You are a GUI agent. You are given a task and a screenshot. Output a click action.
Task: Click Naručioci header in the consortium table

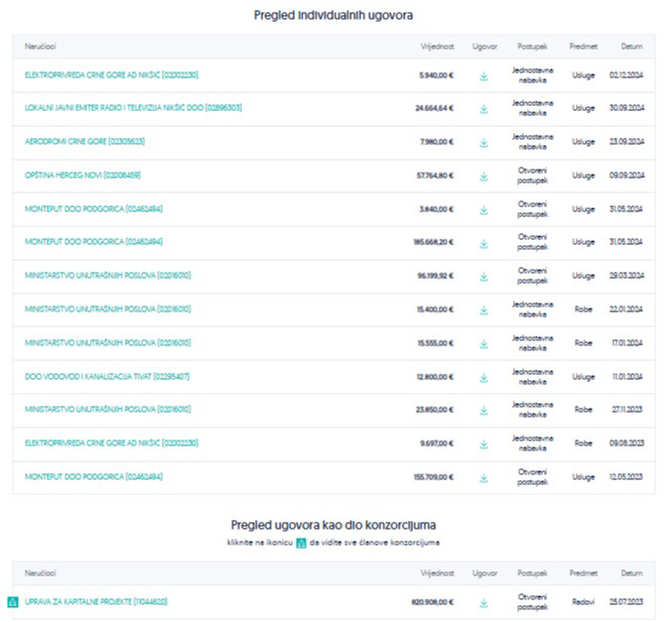coord(41,573)
